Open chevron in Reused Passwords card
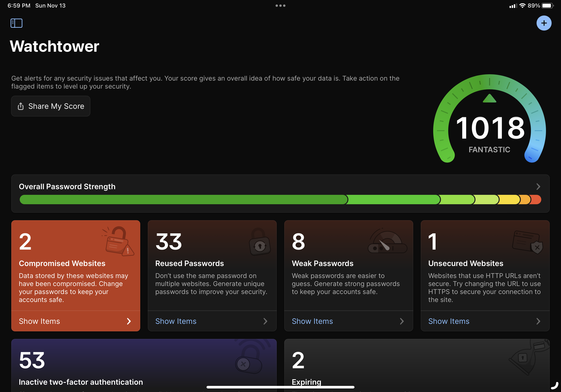Image resolution: width=561 pixels, height=392 pixels. pos(265,321)
